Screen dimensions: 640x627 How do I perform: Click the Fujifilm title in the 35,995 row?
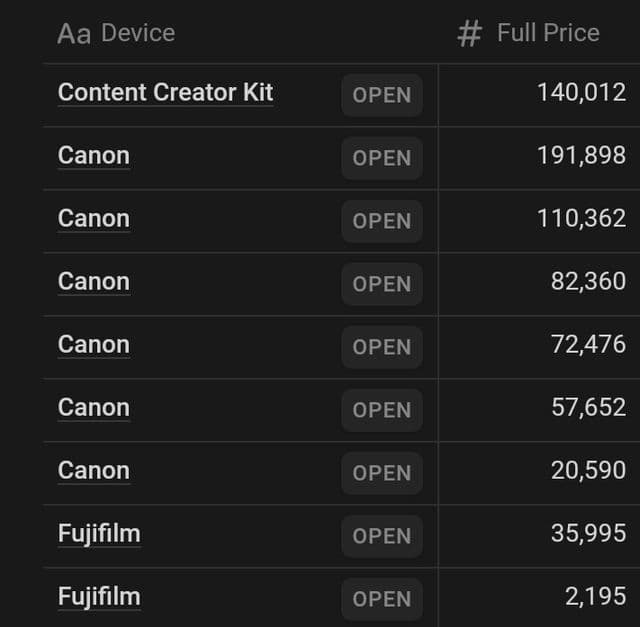click(99, 534)
